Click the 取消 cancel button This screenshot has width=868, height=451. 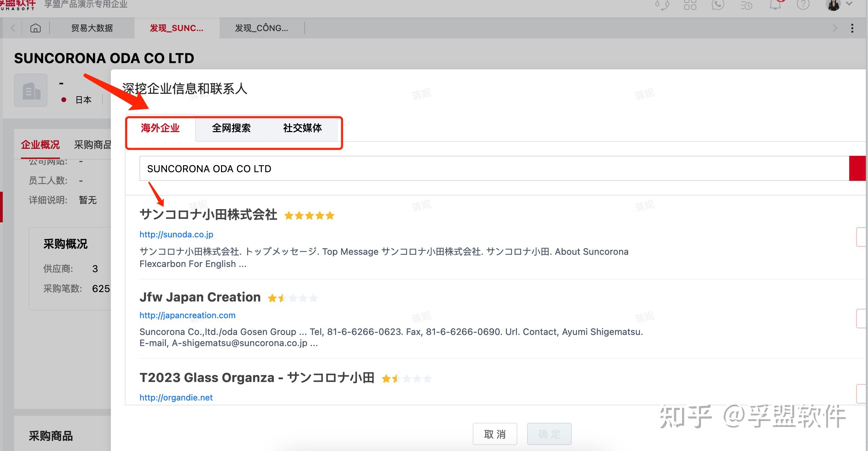point(495,434)
